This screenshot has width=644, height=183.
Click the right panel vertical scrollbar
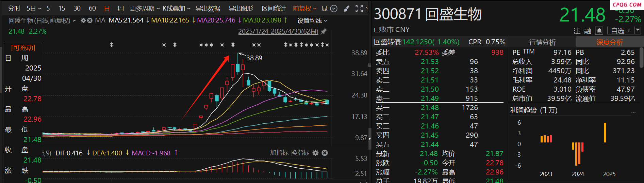click(x=641, y=57)
